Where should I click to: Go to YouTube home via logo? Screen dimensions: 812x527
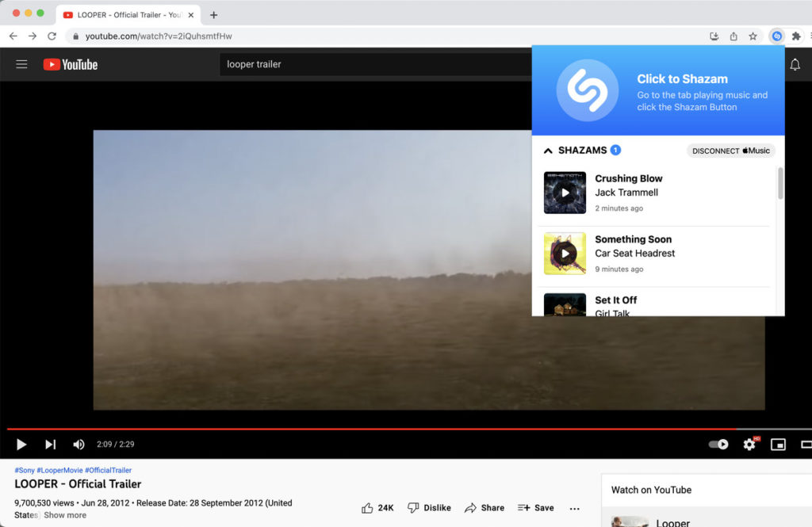click(71, 64)
